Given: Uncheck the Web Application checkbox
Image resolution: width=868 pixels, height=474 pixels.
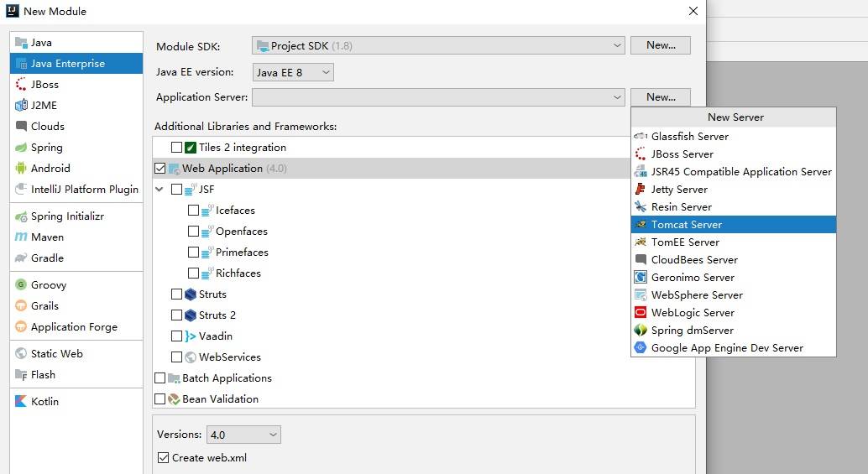Looking at the screenshot, I should click(x=160, y=169).
